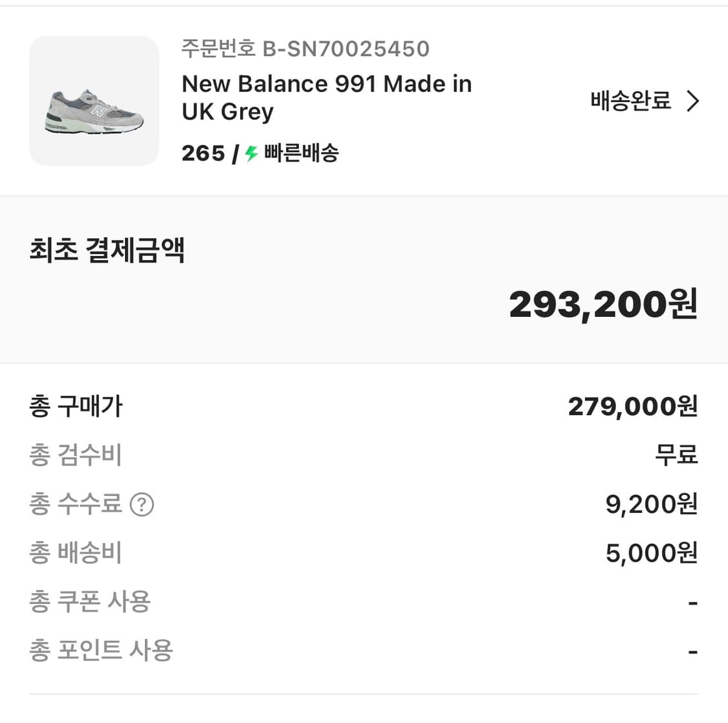
Task: Click the 무료 inspection fee value
Action: click(x=676, y=455)
